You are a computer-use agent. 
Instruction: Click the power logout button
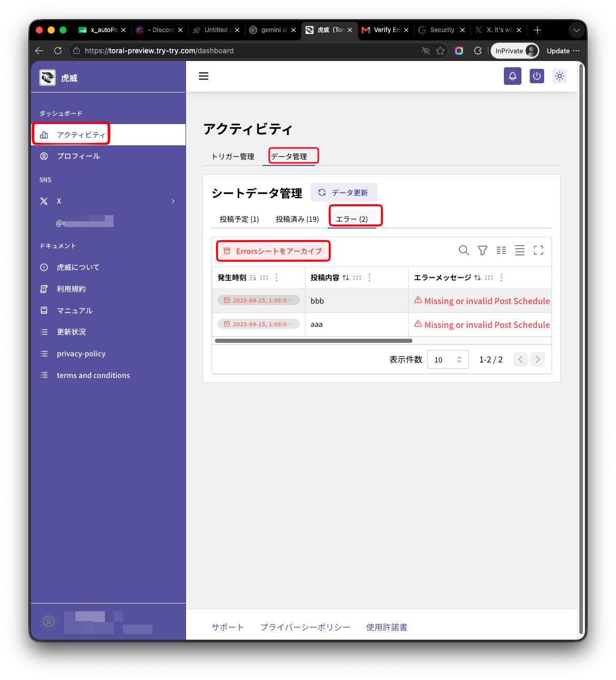(x=537, y=76)
